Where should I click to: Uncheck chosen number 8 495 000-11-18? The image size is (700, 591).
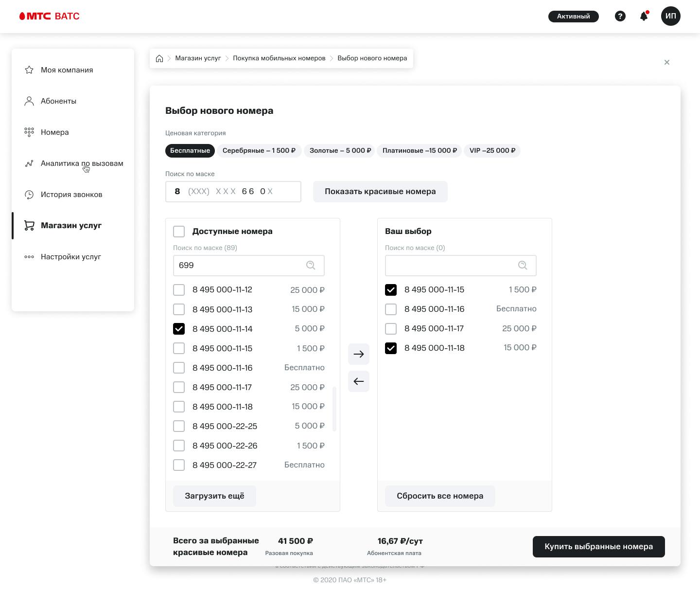[x=391, y=348]
